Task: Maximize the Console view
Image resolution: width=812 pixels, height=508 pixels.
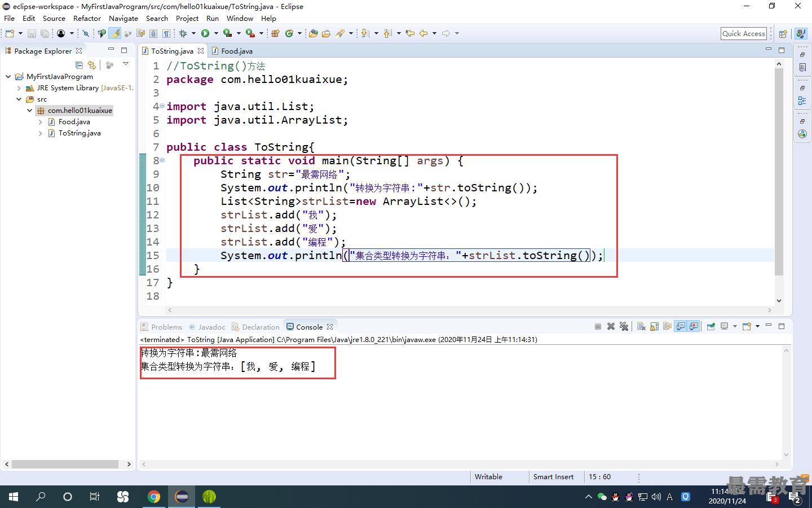Action: pos(782,326)
